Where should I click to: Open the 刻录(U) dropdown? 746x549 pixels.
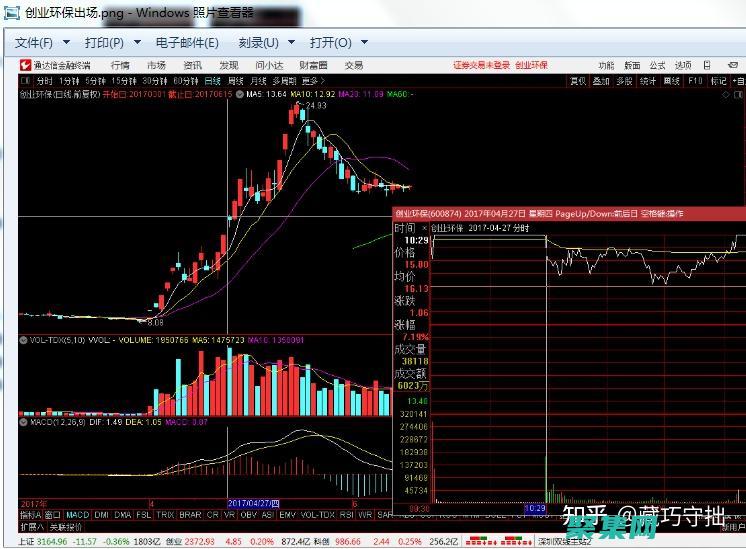coord(265,43)
